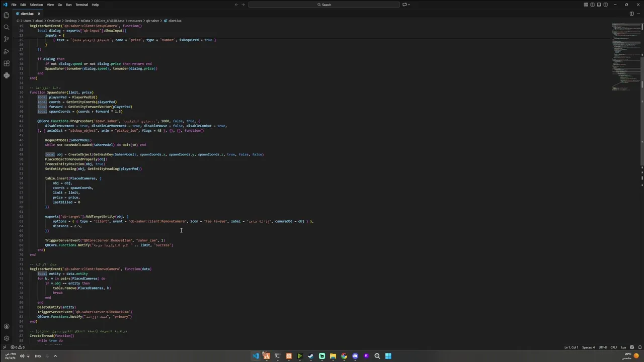Split the editor to the right
644x362 pixels.
pos(631,14)
